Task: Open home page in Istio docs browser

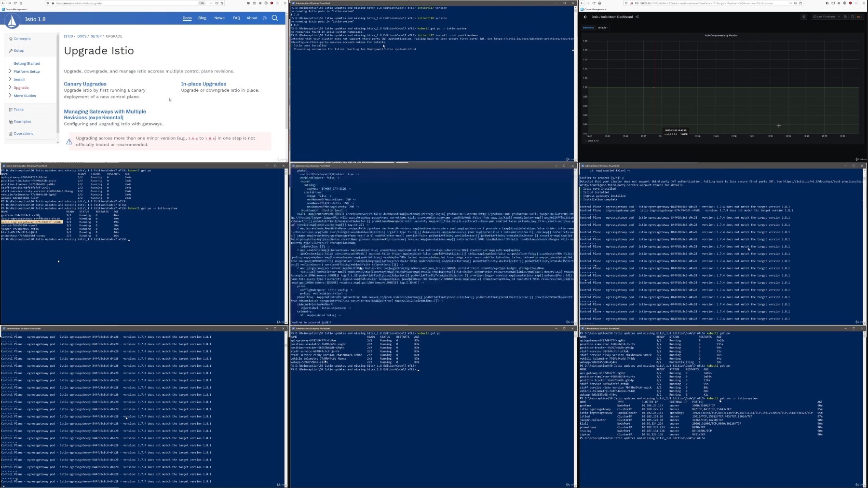Action: click(x=21, y=3)
